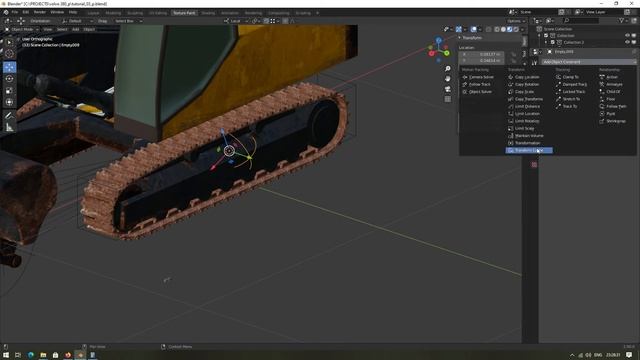Add a Copy Scale constraint
Screen dimensions: 640x360
click(521, 92)
